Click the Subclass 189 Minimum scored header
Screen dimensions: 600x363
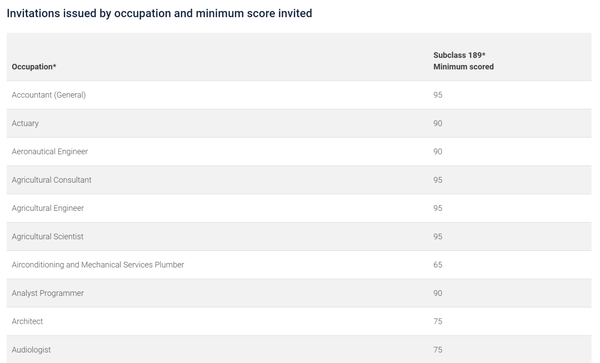pyautogui.click(x=463, y=61)
